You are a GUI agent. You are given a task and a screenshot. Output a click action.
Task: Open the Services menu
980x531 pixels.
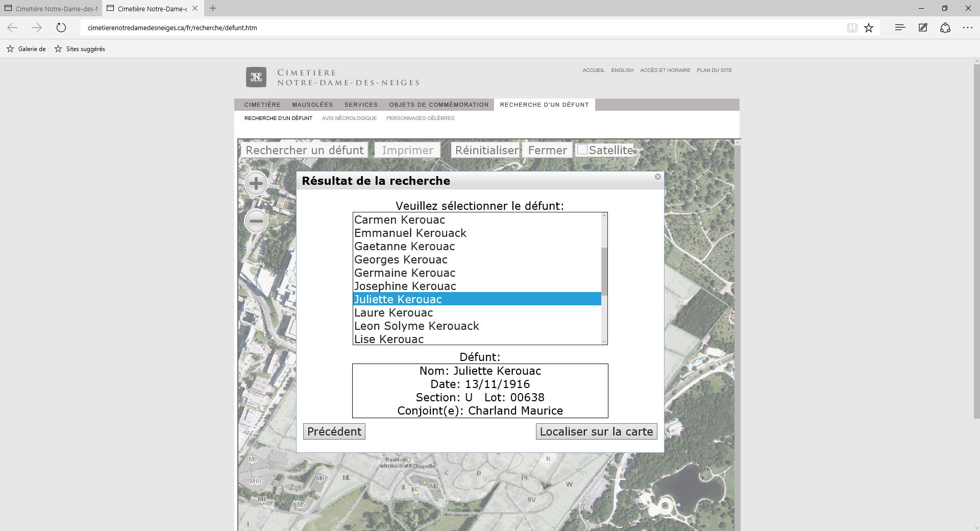[x=361, y=105]
